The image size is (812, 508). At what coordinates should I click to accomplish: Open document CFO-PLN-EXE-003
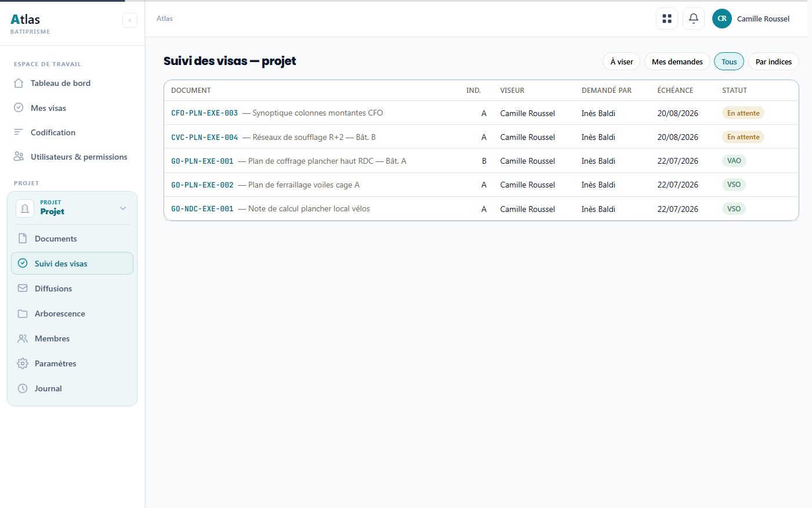point(204,113)
